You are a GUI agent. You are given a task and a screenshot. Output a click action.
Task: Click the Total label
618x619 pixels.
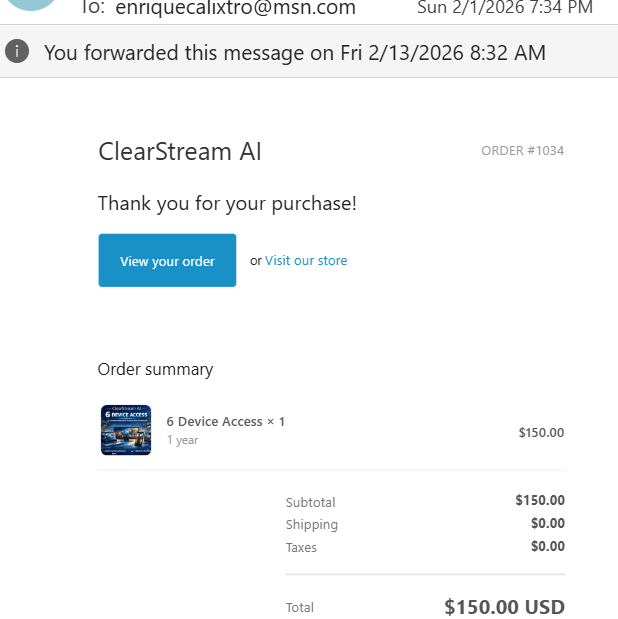[x=299, y=607]
